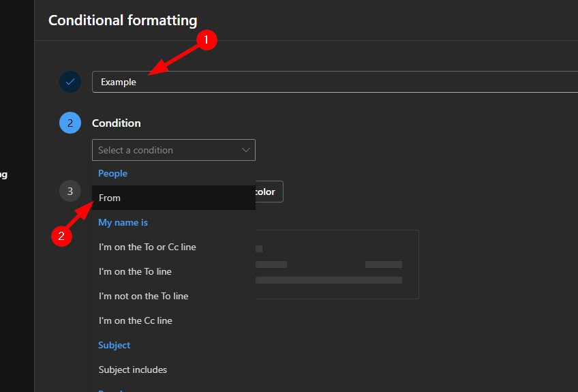
Task: Click the 'Subject' group header in list
Action: (x=115, y=345)
